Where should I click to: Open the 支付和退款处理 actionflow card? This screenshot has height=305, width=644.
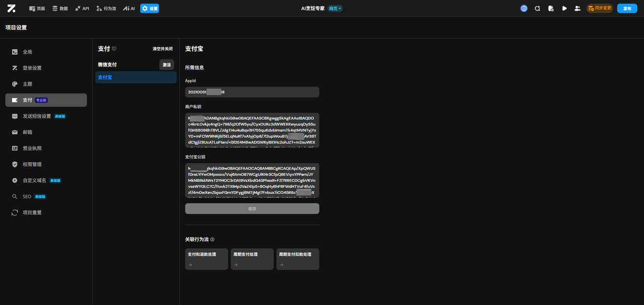pyautogui.click(x=206, y=259)
